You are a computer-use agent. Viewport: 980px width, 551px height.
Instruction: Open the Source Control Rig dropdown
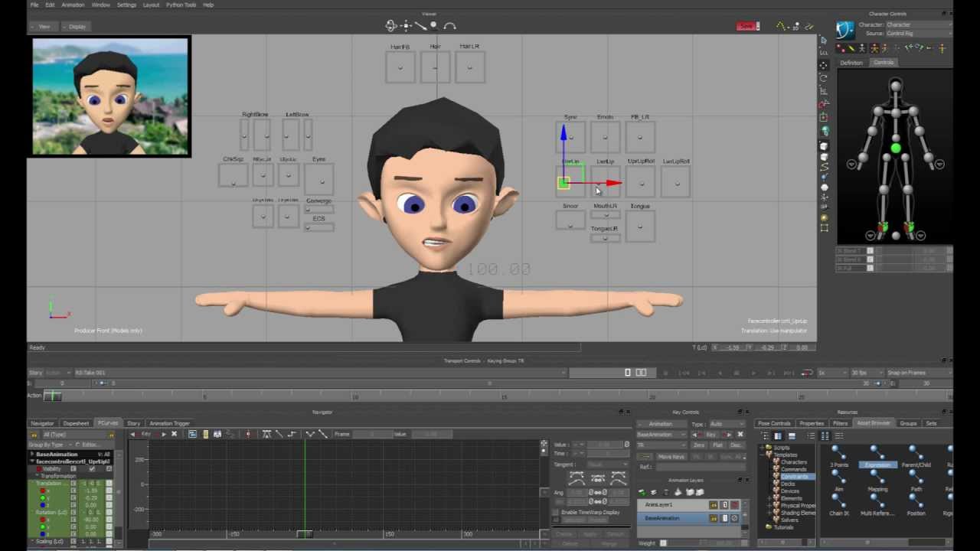919,34
